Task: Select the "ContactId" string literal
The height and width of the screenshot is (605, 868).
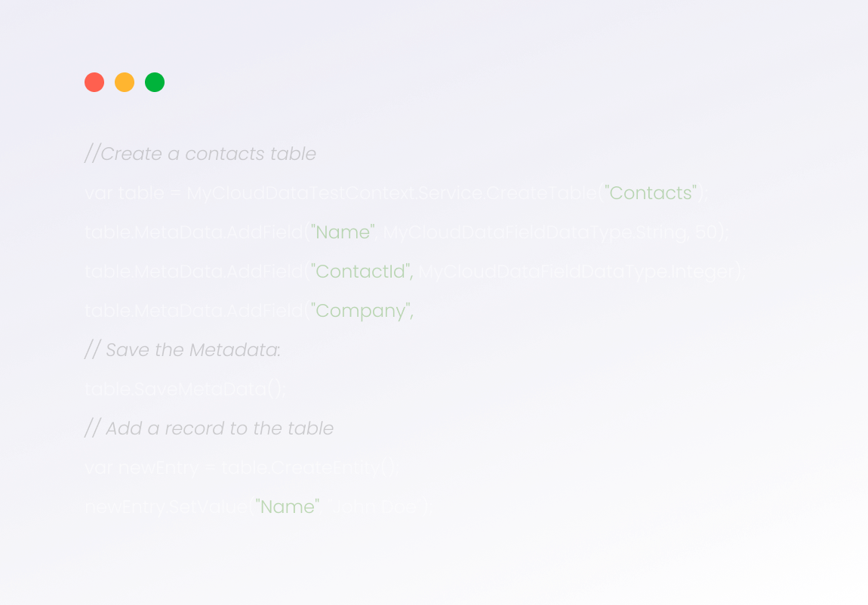Action: point(361,272)
